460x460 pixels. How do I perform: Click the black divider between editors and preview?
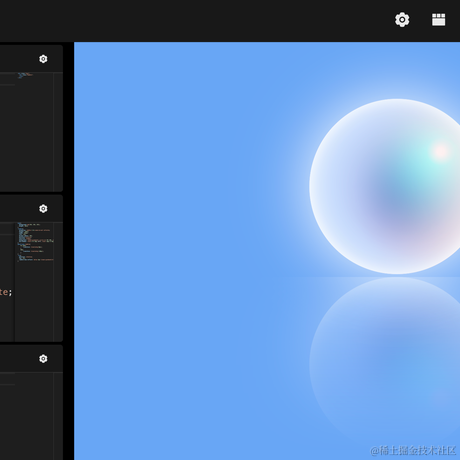[69, 251]
